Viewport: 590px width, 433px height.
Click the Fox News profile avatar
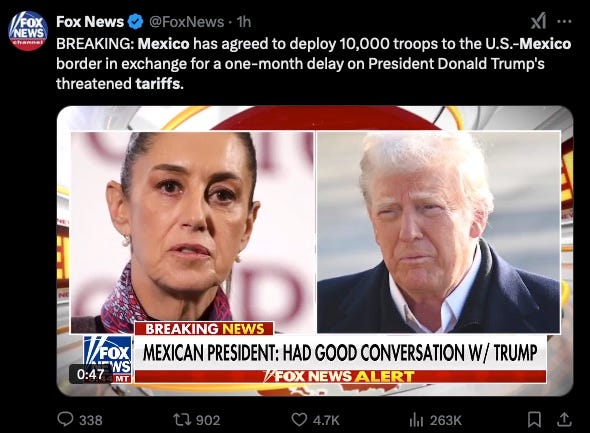pyautogui.click(x=28, y=30)
